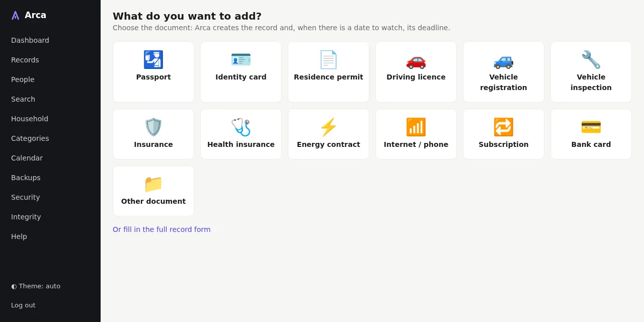Select the folder Other document icon
The width and height of the screenshot is (644, 322).
(153, 184)
